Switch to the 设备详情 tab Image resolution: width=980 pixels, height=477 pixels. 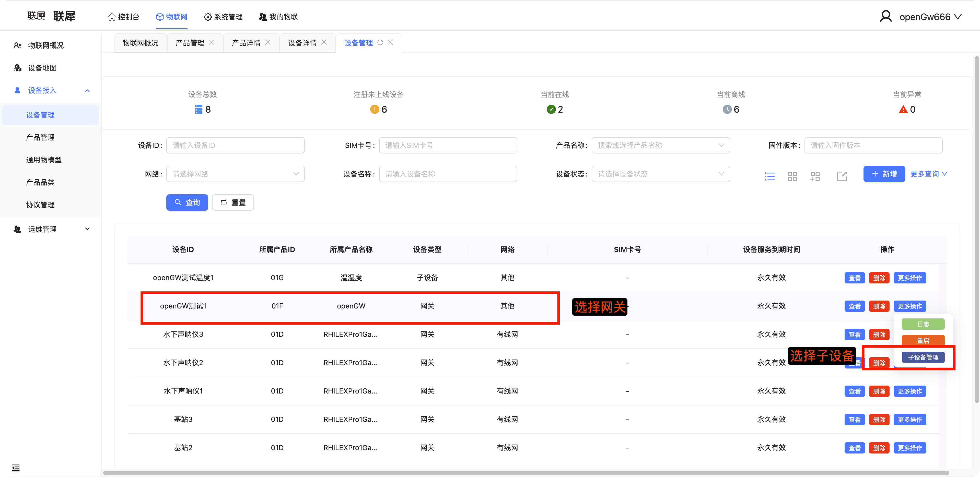(302, 43)
